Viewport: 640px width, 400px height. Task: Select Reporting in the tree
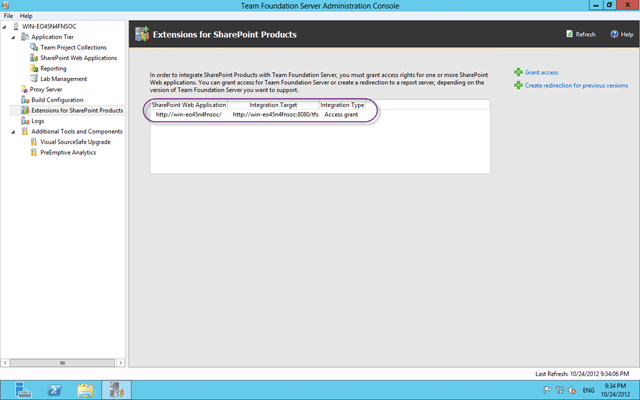53,68
